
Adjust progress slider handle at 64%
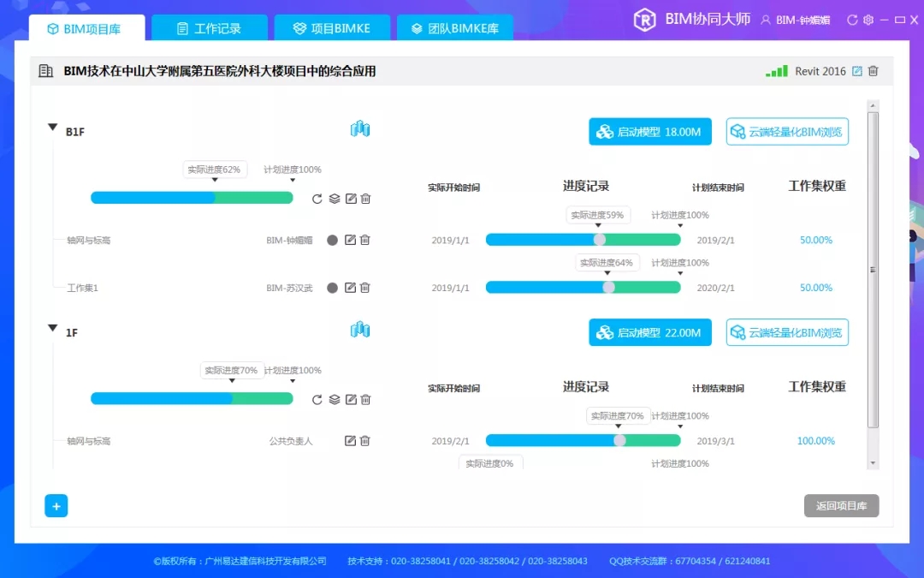pyautogui.click(x=609, y=287)
